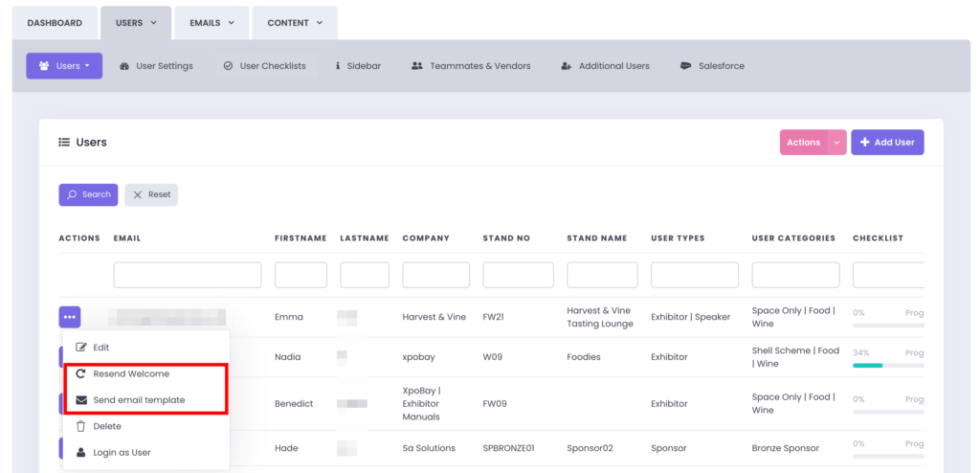
Task: Reset the table filters
Action: (151, 194)
